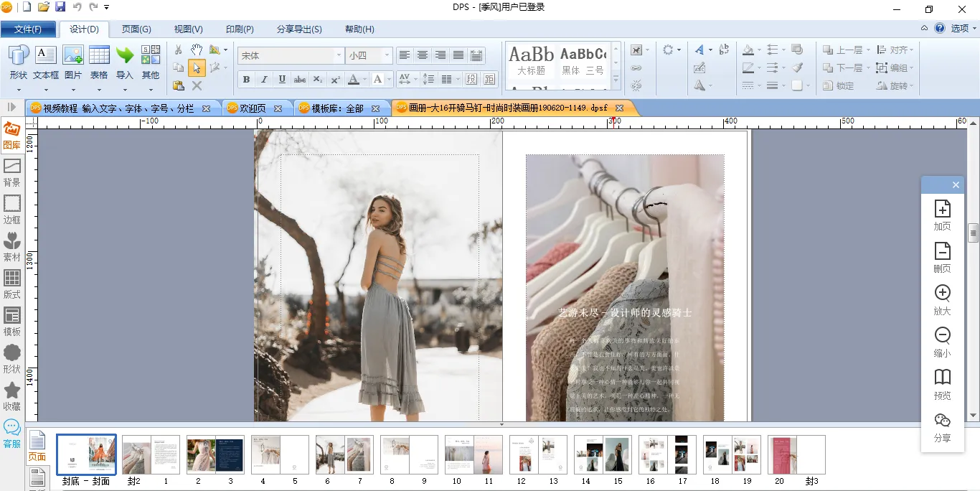Click the font color A swatch

353,80
